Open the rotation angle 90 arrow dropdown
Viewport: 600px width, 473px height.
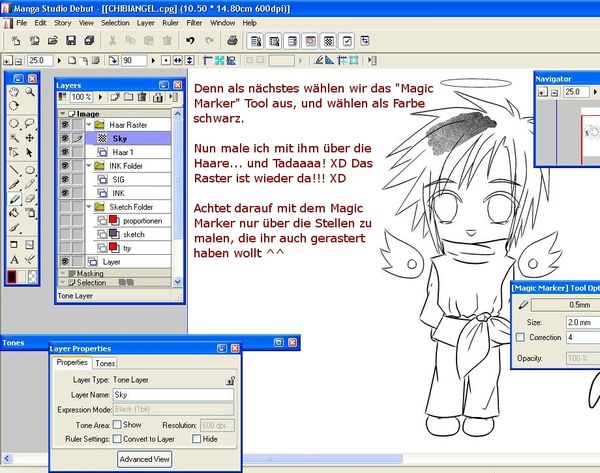pyautogui.click(x=153, y=60)
